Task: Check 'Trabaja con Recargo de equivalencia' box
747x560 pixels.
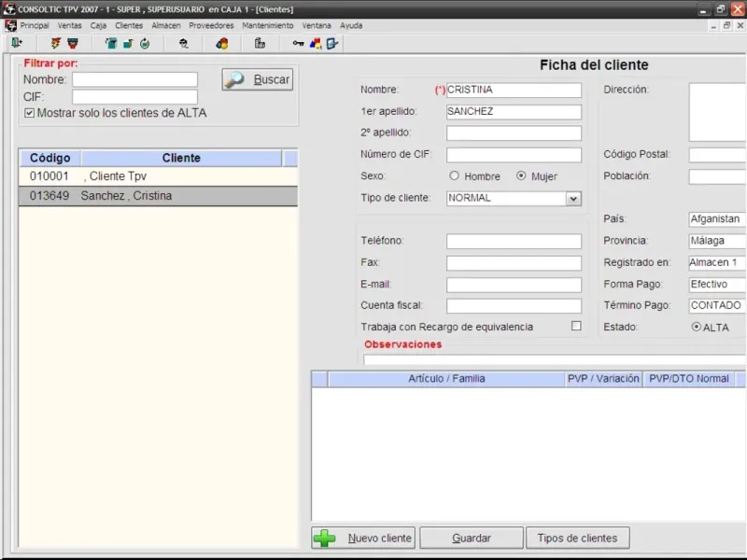Action: pyautogui.click(x=576, y=326)
